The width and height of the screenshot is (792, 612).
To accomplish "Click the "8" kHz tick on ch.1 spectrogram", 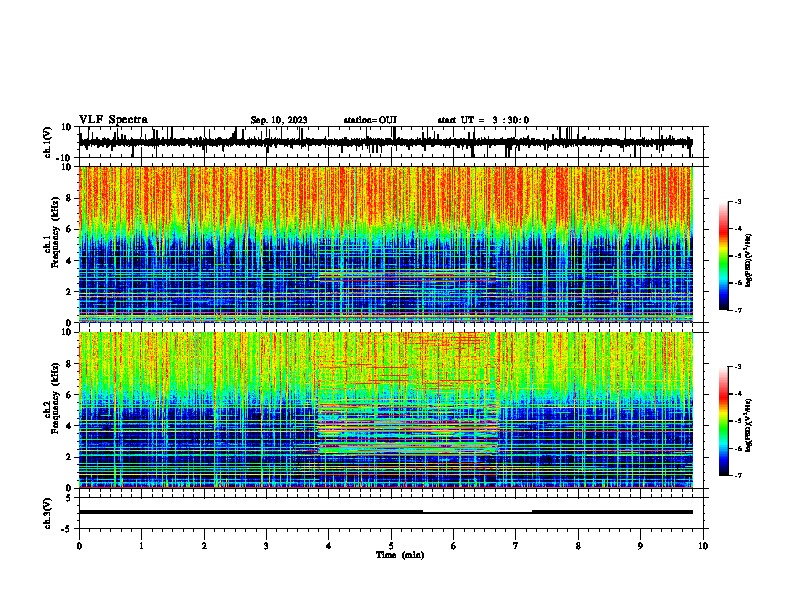I will pyautogui.click(x=68, y=198).
